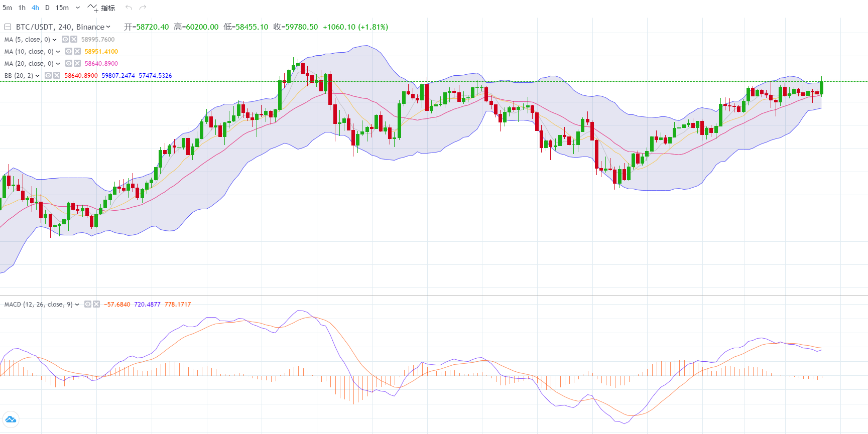Remove the MA (20, close, 0) indicator
The width and height of the screenshot is (868, 434).
click(x=77, y=63)
